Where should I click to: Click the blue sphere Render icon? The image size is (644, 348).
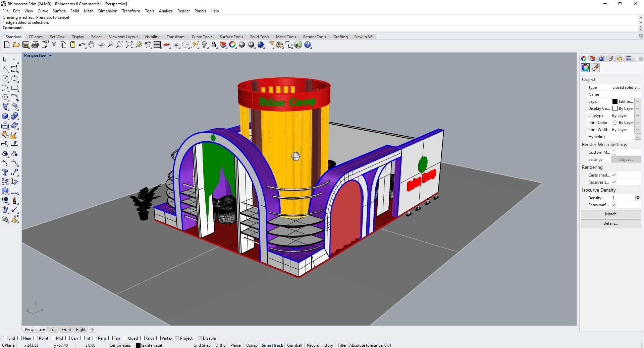pos(261,45)
